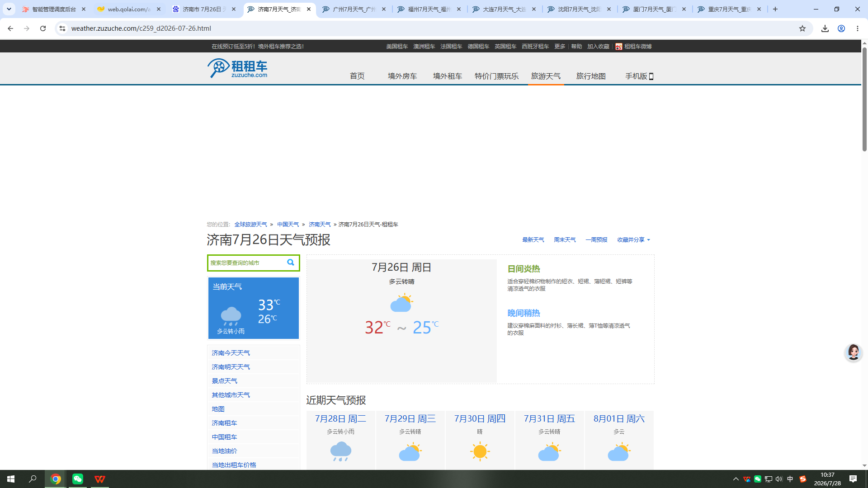Focus the city search input field
Image resolution: width=868 pixels, height=488 pixels.
pyautogui.click(x=246, y=263)
